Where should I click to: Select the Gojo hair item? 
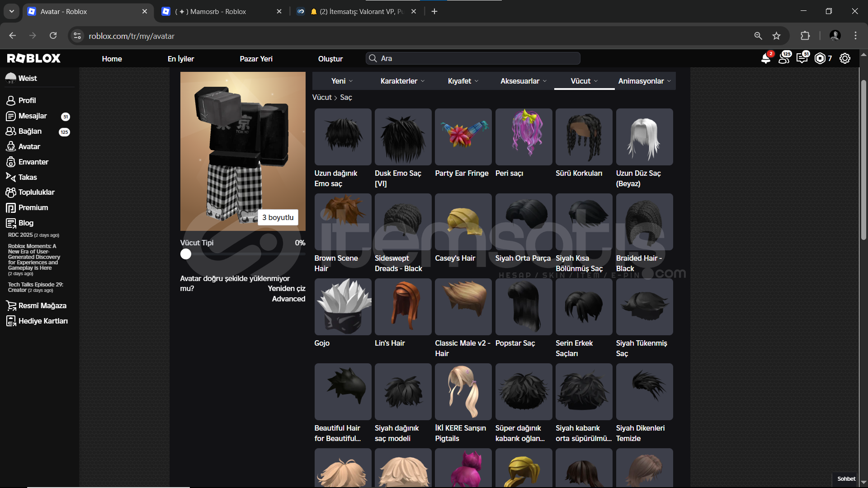point(343,307)
